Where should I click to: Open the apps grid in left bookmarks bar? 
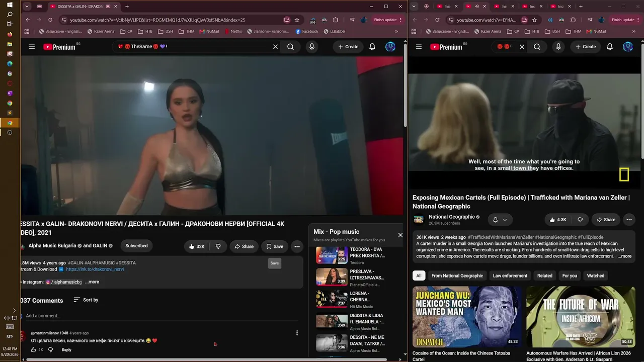[27, 31]
